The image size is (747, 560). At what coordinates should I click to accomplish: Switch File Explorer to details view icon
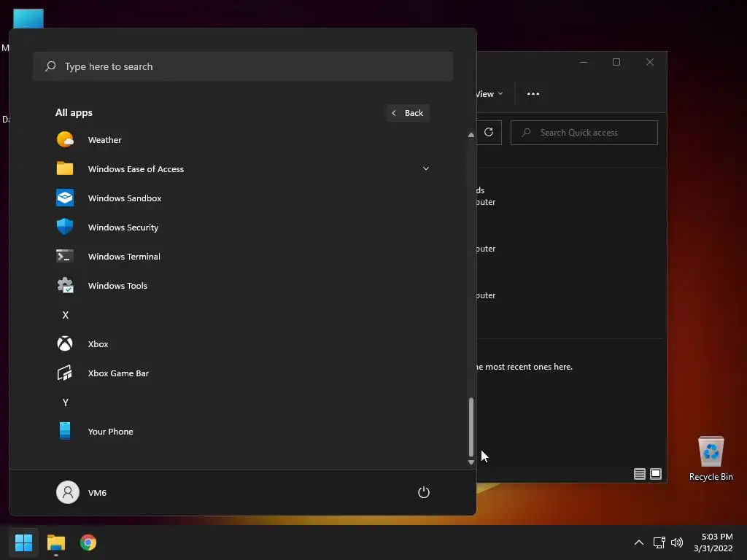[x=639, y=474]
